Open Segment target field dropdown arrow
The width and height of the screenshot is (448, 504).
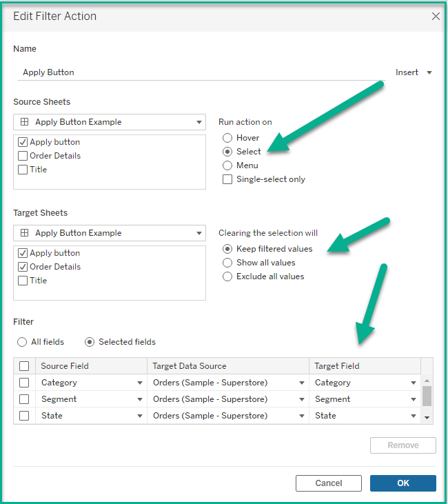(414, 399)
